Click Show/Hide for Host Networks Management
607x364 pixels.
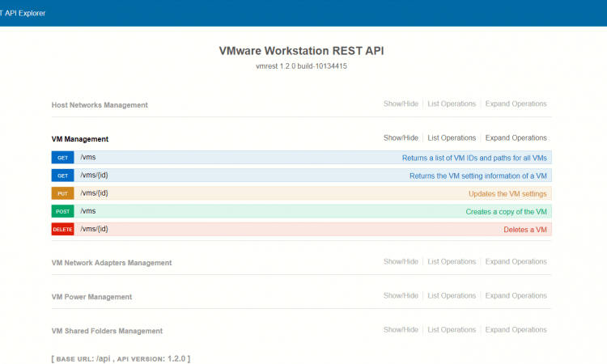[401, 104]
